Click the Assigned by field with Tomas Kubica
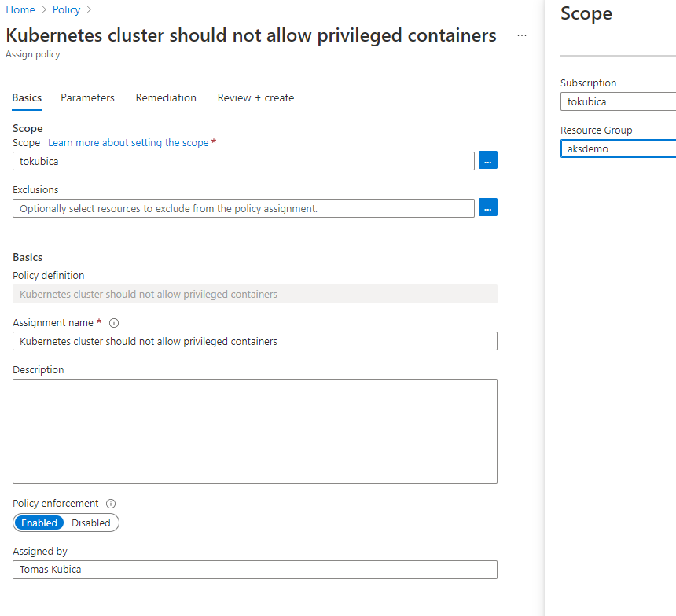This screenshot has width=676, height=616. coord(255,570)
